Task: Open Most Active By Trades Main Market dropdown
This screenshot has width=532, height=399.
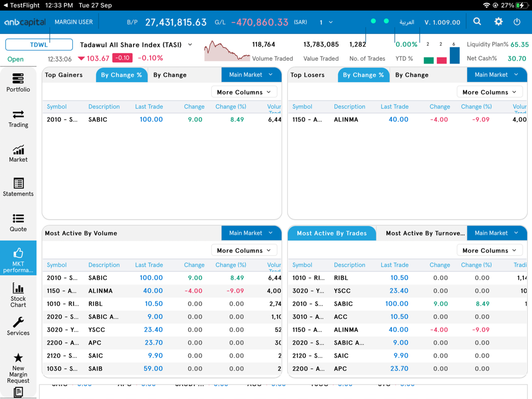Action: [x=497, y=233]
